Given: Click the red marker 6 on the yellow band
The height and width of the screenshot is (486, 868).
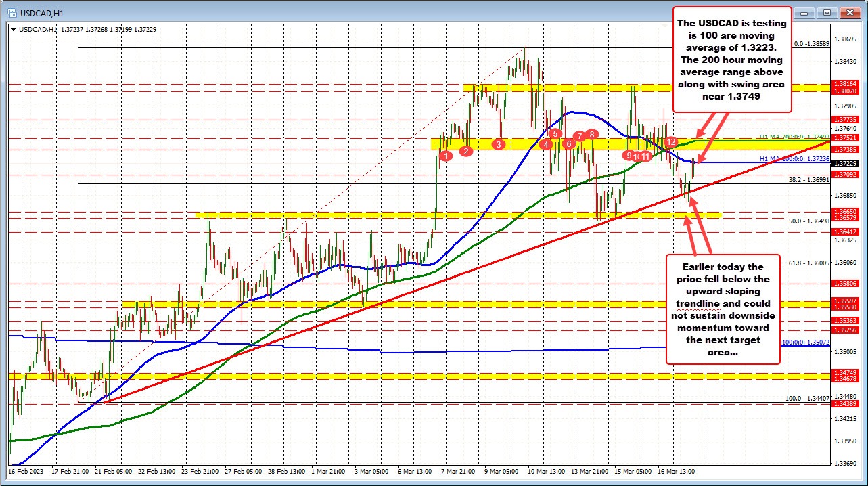Looking at the screenshot, I should [568, 145].
